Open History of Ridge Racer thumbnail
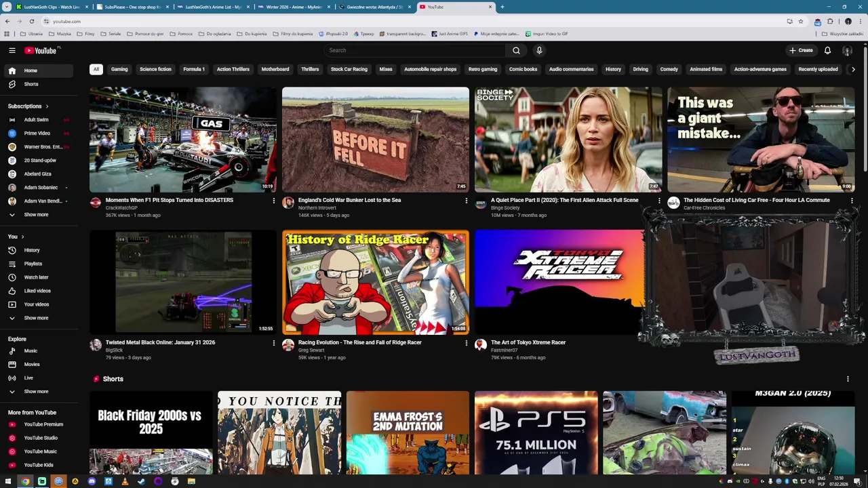This screenshot has height=488, width=868. point(376,282)
